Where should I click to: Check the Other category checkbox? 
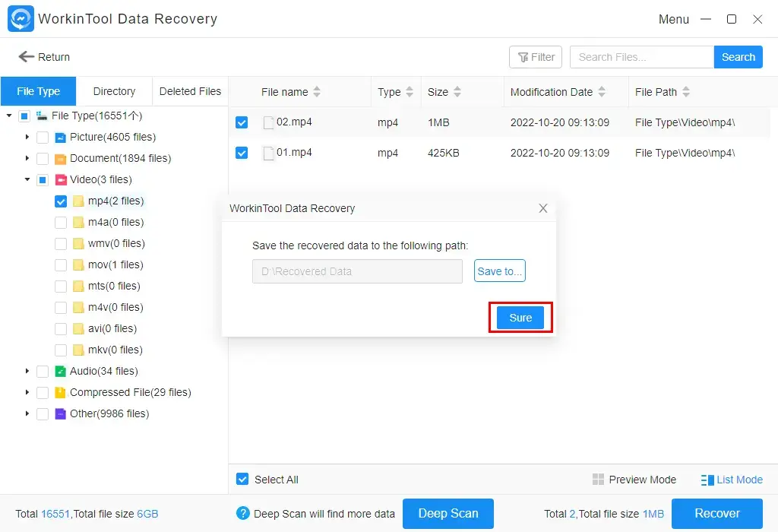click(x=43, y=414)
